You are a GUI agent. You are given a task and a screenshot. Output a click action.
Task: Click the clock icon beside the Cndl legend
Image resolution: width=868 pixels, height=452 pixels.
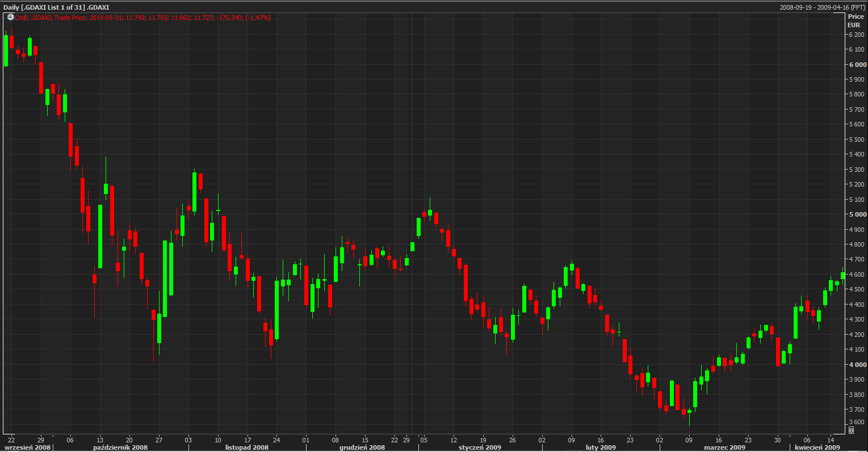click(10, 18)
